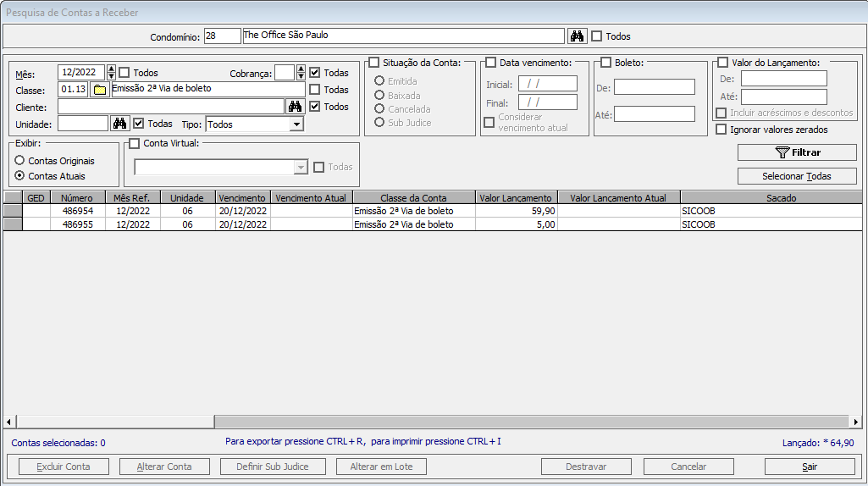Viewport: 868px width, 486px height.
Task: Enable Conta Virtual checkbox
Action: click(135, 143)
